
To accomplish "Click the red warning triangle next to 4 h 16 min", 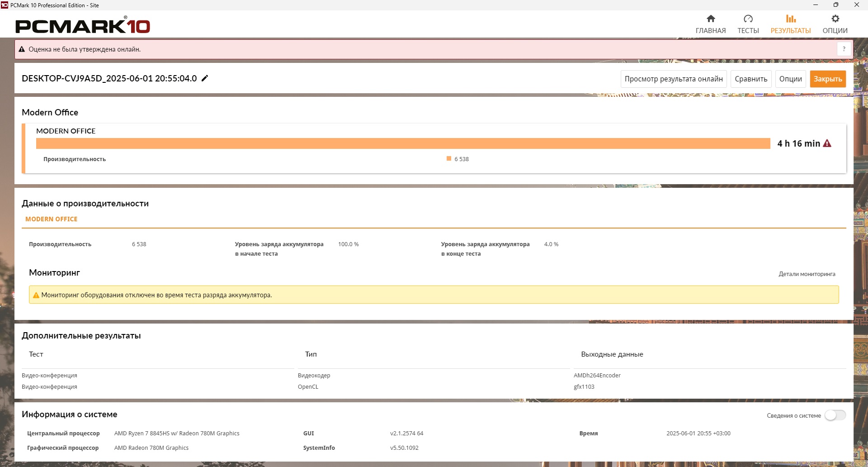I will pyautogui.click(x=827, y=143).
